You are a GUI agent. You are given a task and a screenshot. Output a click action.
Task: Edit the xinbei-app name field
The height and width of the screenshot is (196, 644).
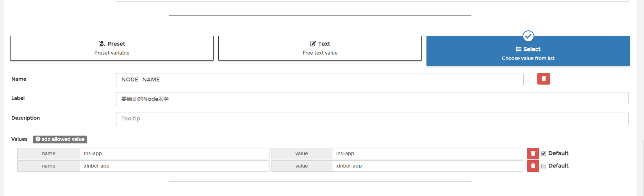coord(175,166)
